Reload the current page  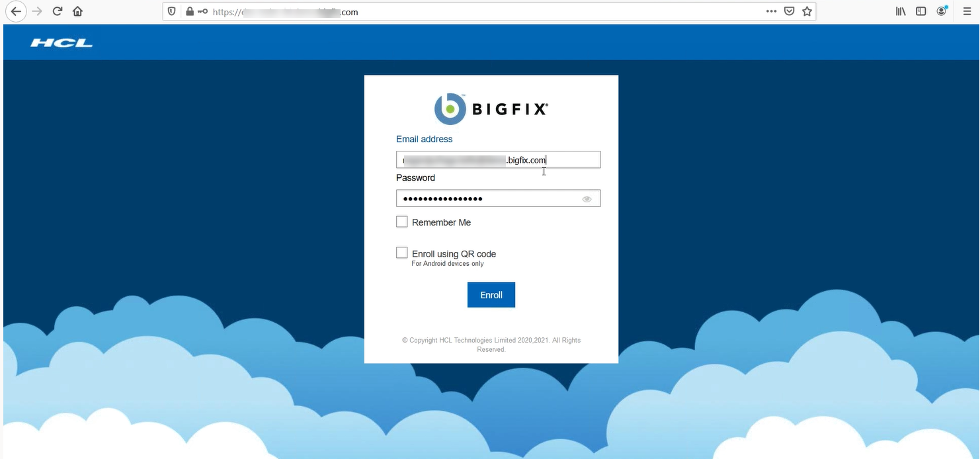[x=58, y=11]
